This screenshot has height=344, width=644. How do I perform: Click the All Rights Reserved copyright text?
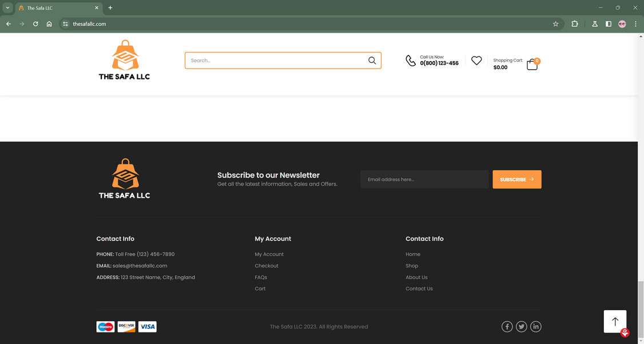[319, 327]
